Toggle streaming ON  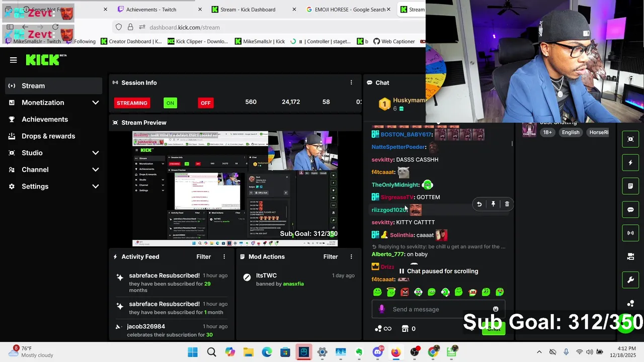tap(170, 103)
